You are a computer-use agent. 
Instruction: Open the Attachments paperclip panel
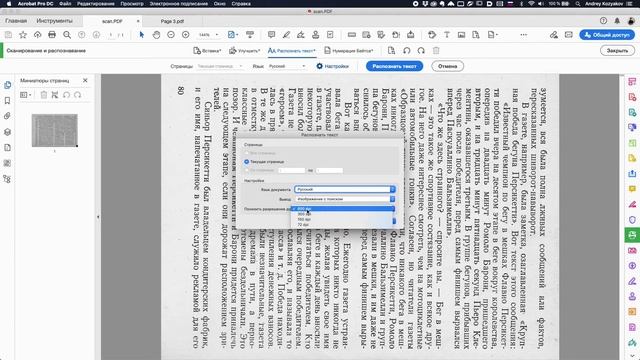(x=7, y=116)
